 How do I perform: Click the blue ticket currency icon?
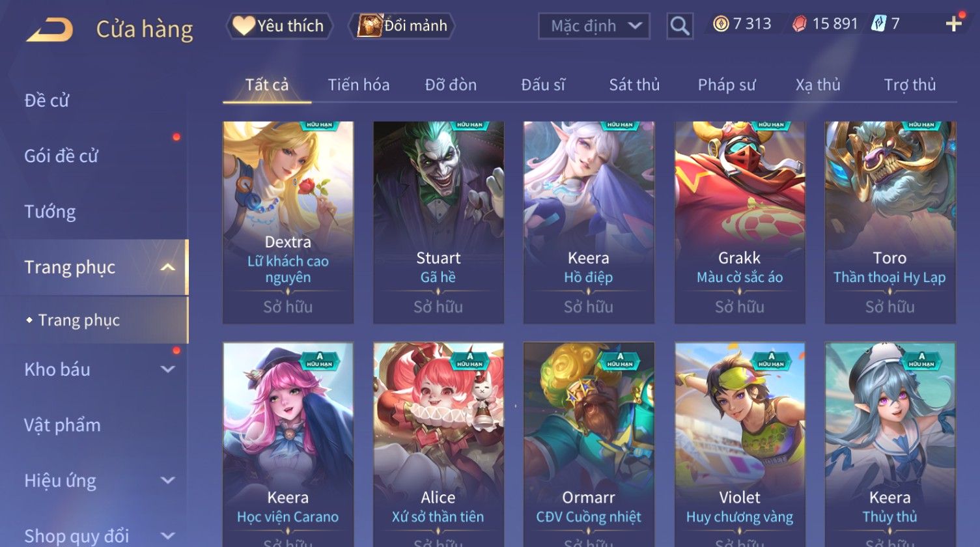click(x=878, y=25)
